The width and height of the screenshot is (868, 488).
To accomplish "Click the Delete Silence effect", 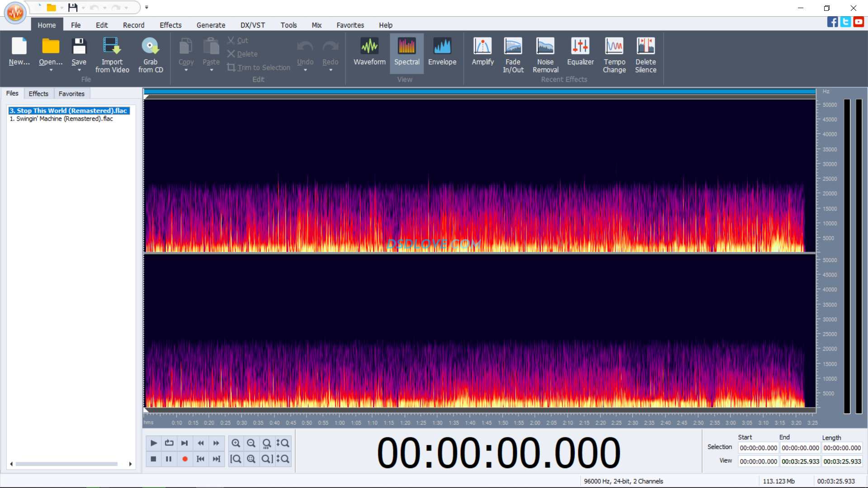I will [x=646, y=55].
